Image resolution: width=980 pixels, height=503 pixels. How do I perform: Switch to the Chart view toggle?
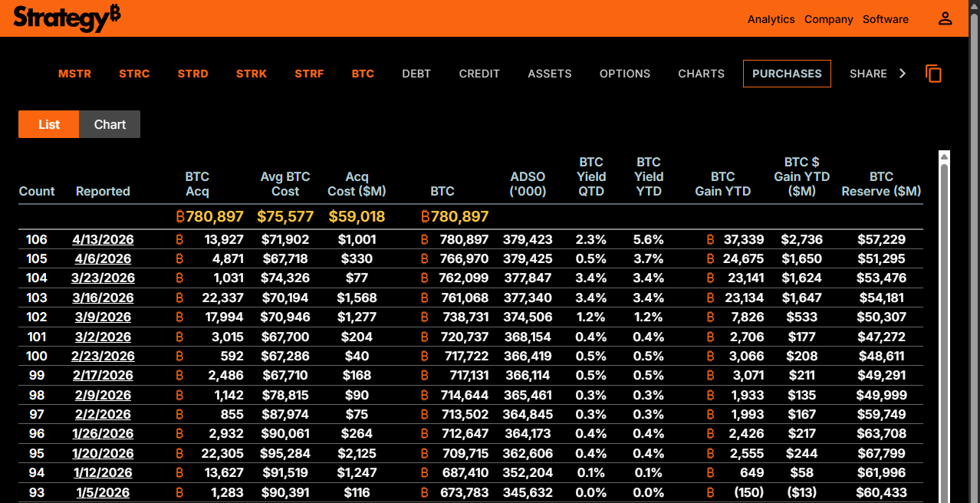(110, 124)
